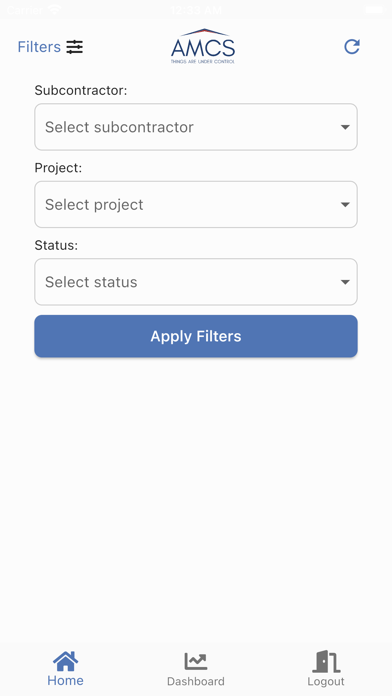Image resolution: width=392 pixels, height=696 pixels.
Task: Tap the Logout door icon
Action: point(326,661)
